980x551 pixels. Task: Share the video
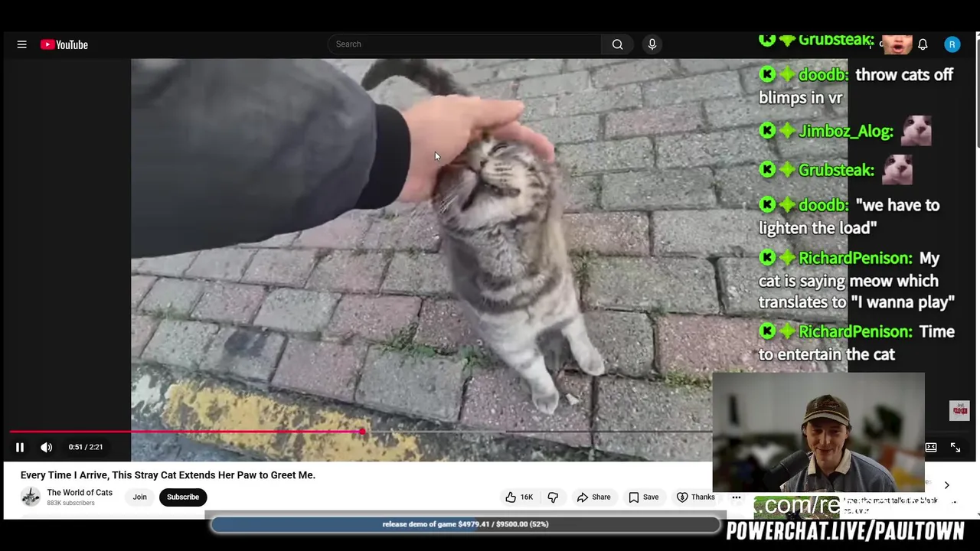[594, 497]
